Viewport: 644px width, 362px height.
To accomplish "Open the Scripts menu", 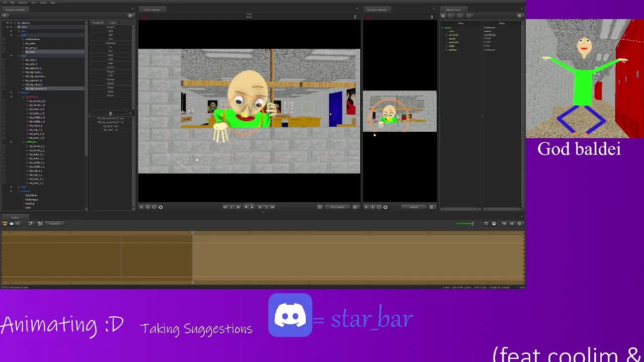I will tap(43, 3).
